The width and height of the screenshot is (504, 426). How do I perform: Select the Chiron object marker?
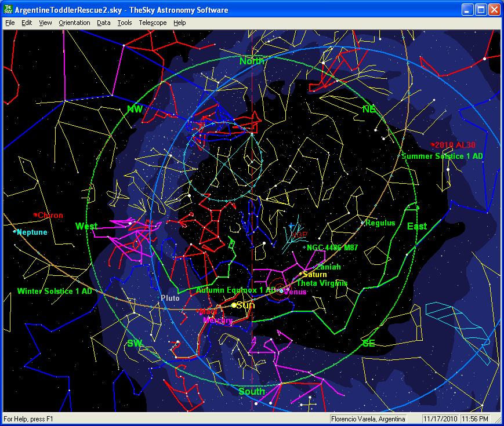pos(36,215)
